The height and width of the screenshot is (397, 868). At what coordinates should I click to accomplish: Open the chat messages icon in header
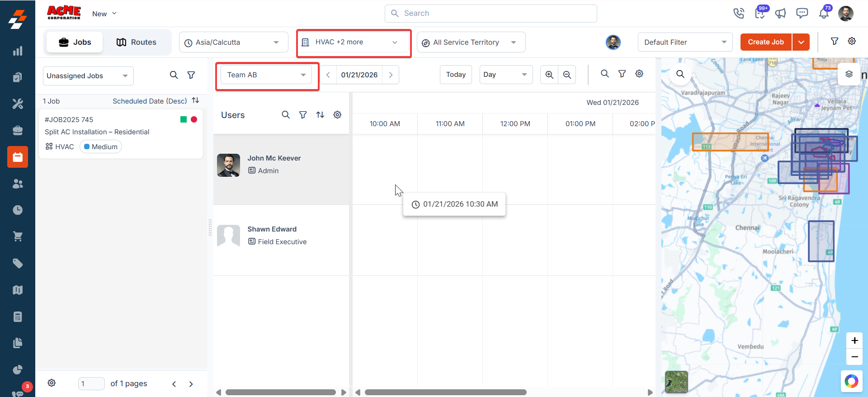pos(802,14)
